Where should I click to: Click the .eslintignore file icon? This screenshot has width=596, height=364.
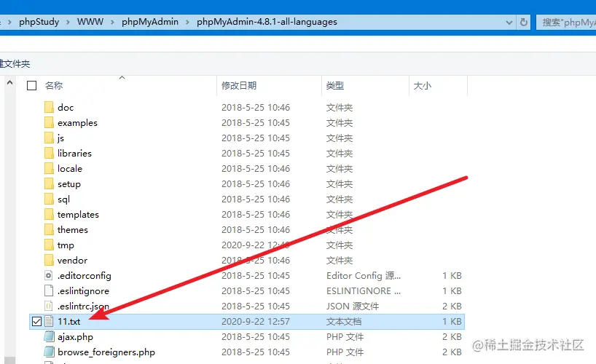tap(49, 290)
